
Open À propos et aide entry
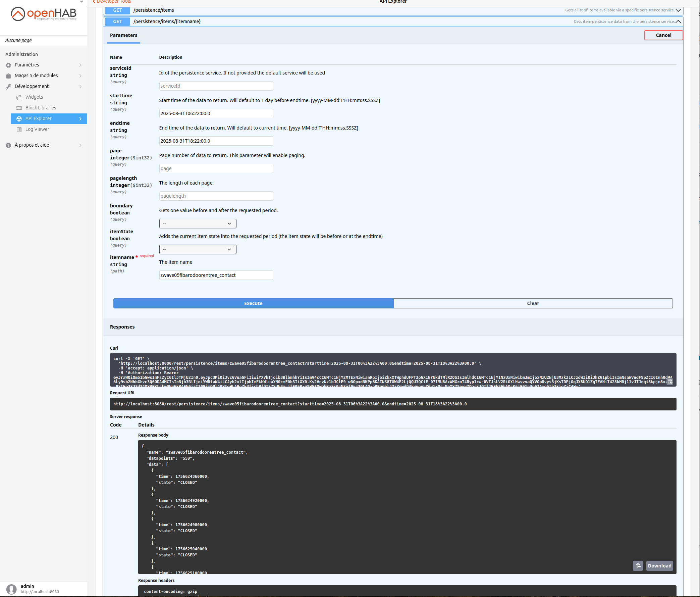coord(44,145)
